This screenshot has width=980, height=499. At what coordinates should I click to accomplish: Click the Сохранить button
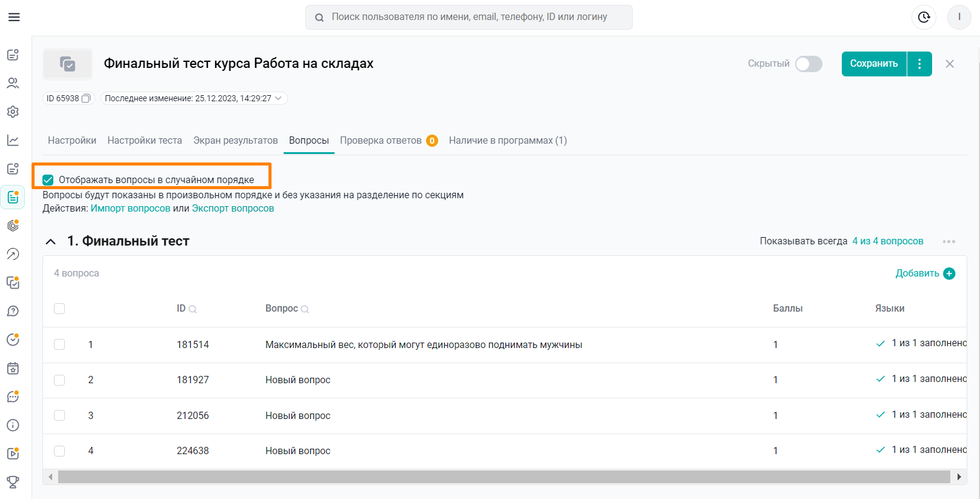point(874,64)
